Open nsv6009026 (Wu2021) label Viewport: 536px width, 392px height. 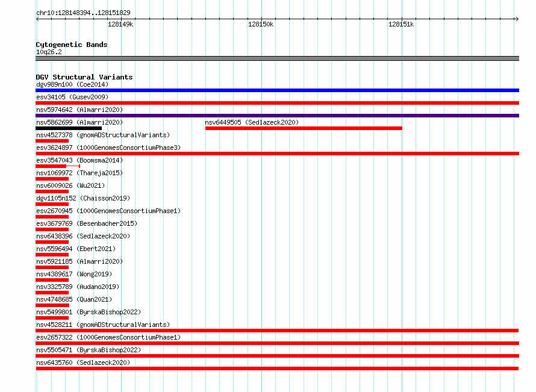[70, 185]
